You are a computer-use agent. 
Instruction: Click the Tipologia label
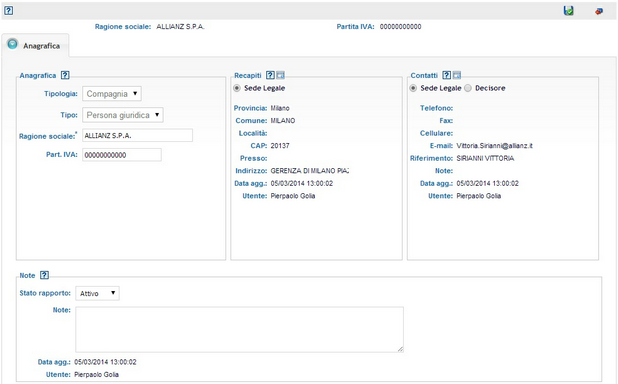coord(61,94)
